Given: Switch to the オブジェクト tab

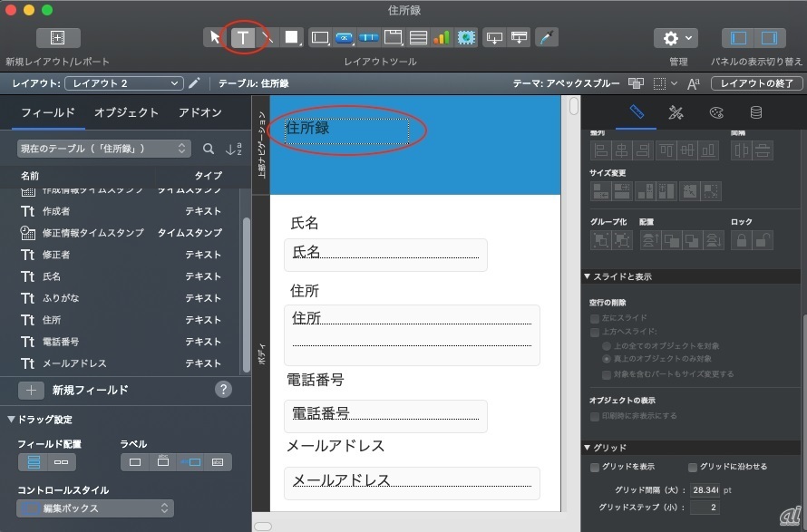Looking at the screenshot, I should pyautogui.click(x=126, y=113).
